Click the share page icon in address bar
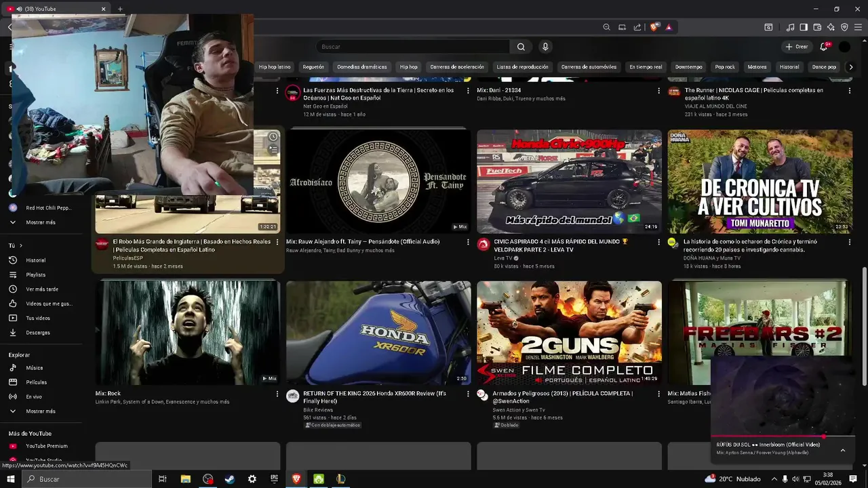 637,27
